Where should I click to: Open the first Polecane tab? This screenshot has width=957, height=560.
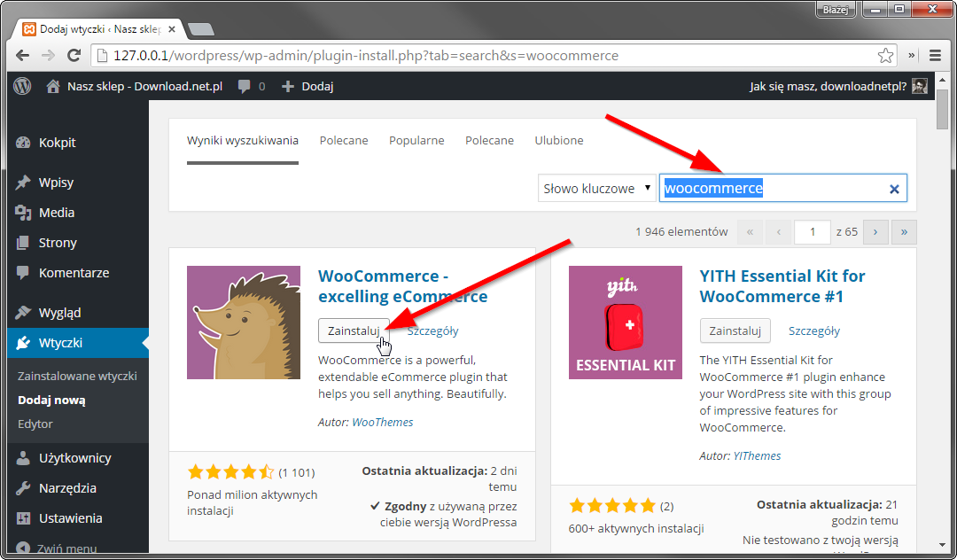(344, 140)
